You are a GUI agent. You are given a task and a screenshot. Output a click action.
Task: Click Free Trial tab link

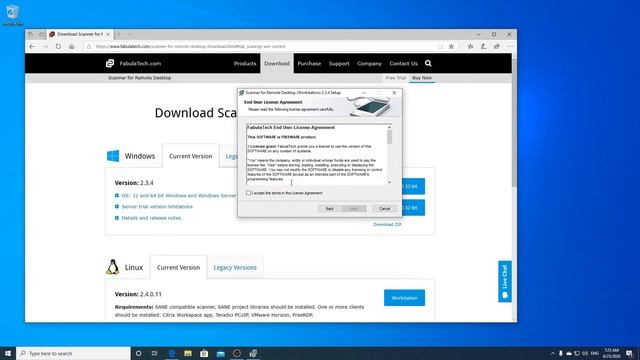coord(396,78)
